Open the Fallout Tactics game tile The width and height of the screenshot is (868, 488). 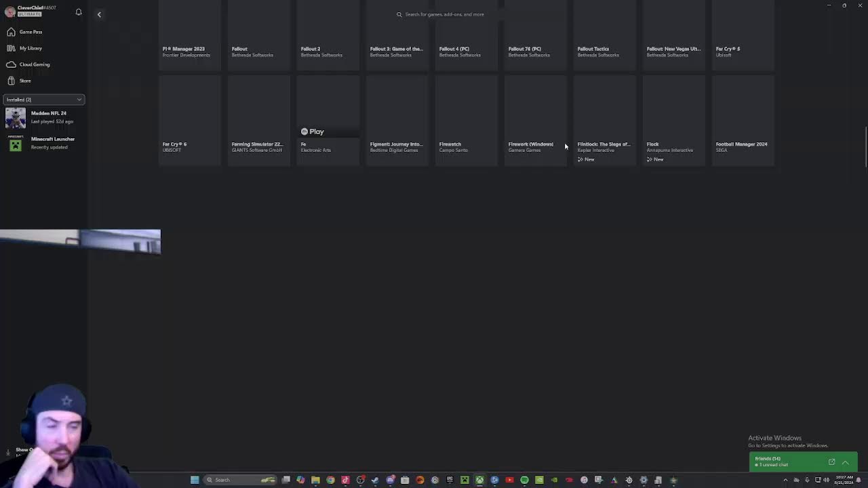click(x=605, y=35)
